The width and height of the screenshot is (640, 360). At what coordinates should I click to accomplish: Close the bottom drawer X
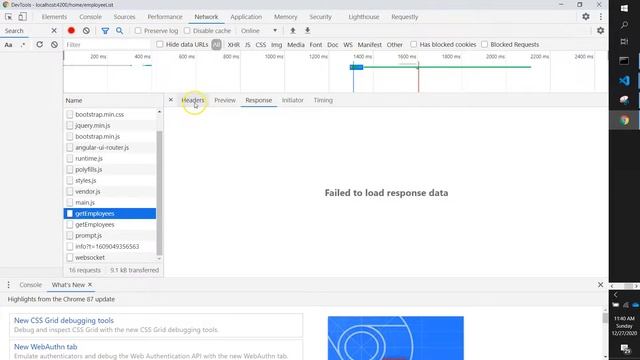(600, 284)
